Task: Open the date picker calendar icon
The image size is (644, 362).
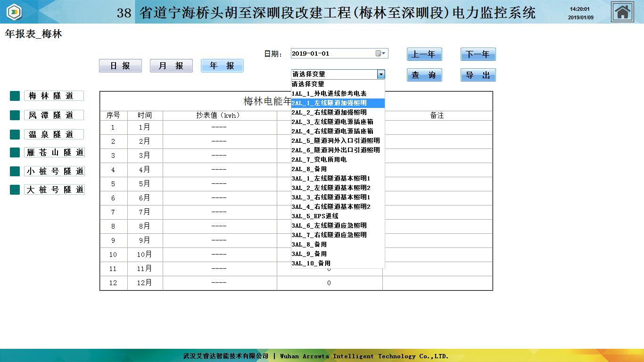Action: 379,53
